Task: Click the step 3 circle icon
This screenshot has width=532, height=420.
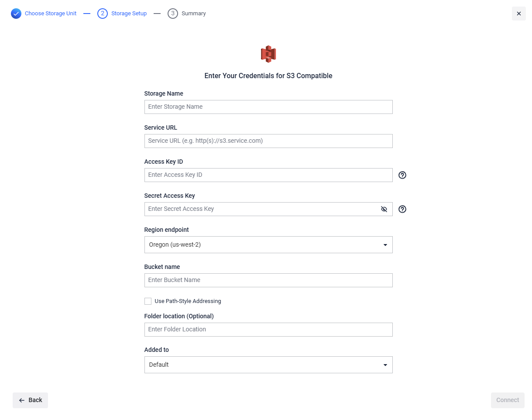Action: [173, 14]
